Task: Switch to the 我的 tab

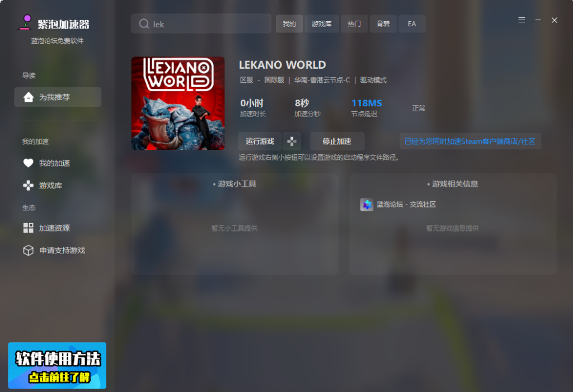Action: coord(289,23)
